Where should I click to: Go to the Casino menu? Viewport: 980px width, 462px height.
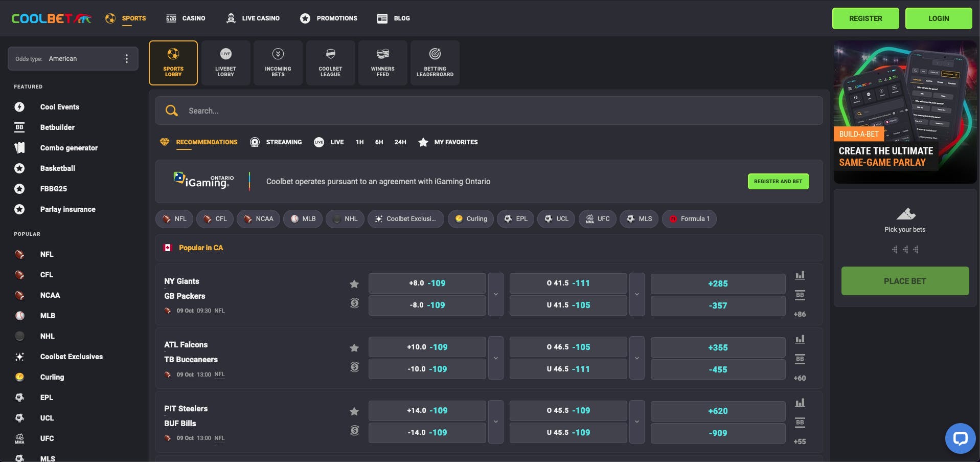point(186,18)
